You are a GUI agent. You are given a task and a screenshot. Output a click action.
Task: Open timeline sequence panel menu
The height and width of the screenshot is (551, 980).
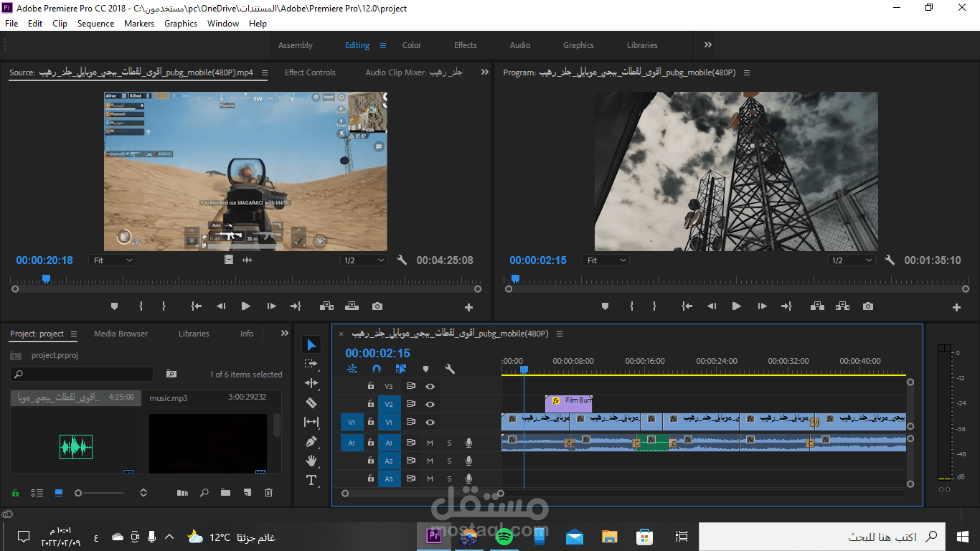pos(560,334)
